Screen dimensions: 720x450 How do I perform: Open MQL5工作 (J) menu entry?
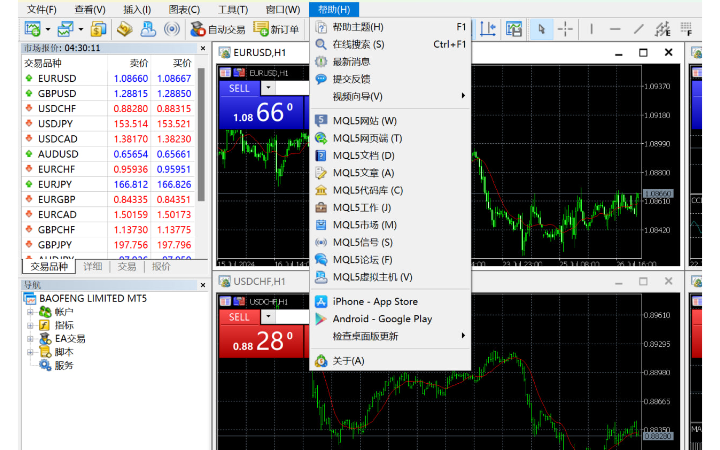pyautogui.click(x=390, y=208)
